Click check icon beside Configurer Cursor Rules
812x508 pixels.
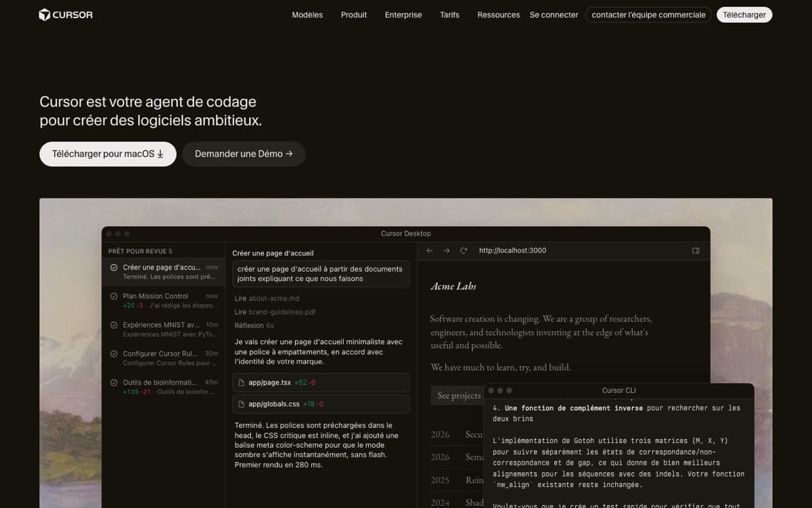114,354
